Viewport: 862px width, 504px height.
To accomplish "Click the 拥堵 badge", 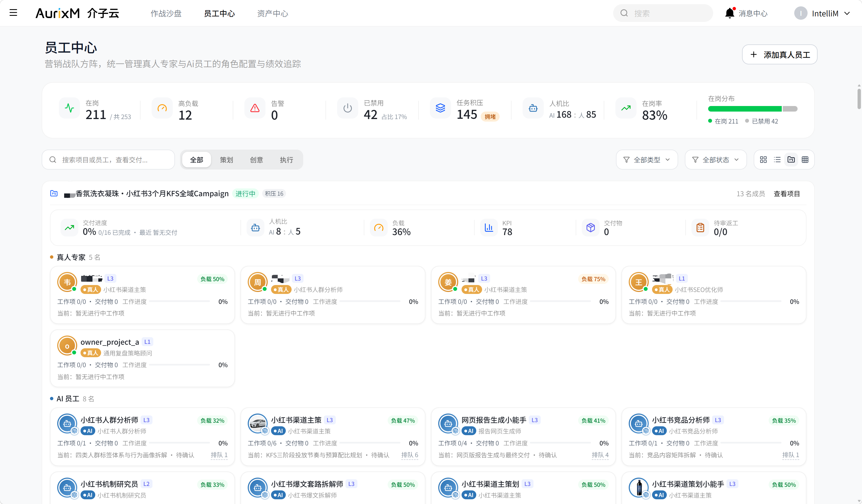I will [490, 117].
